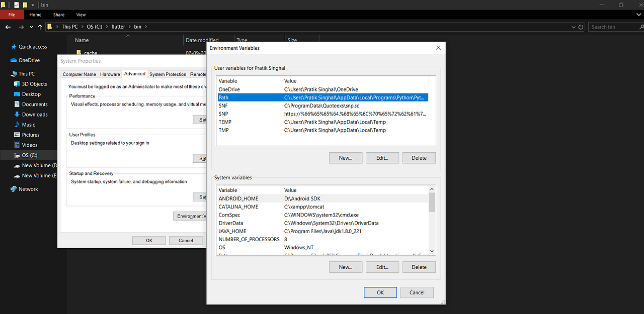This screenshot has width=644, height=314.
Task: Select OneDrive in the sidebar
Action: (30, 60)
